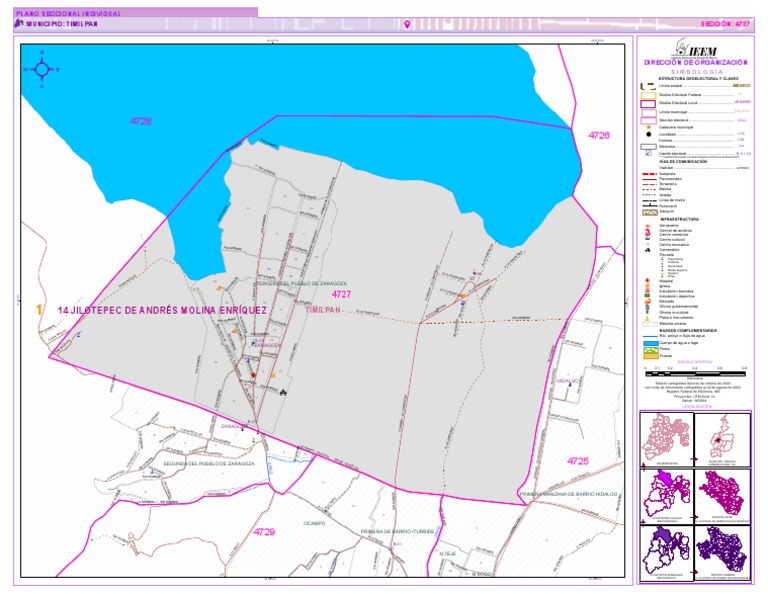This screenshot has height=594, width=768.
Task: Open the bottom-left purple district thumbnail
Action: [x=667, y=553]
